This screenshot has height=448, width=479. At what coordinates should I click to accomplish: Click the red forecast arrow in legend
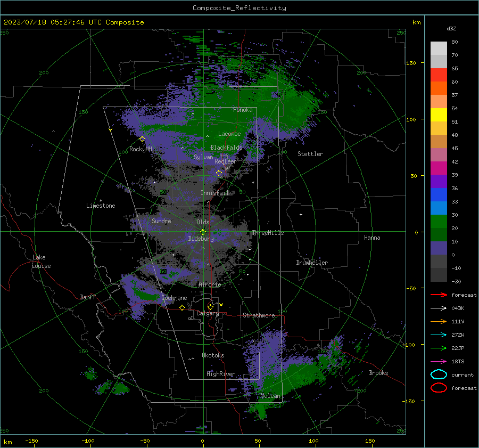pos(439,295)
